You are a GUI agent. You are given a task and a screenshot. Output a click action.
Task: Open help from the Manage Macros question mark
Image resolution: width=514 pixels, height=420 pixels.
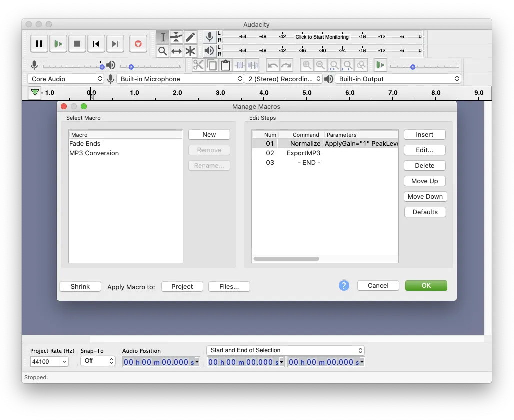click(x=344, y=285)
